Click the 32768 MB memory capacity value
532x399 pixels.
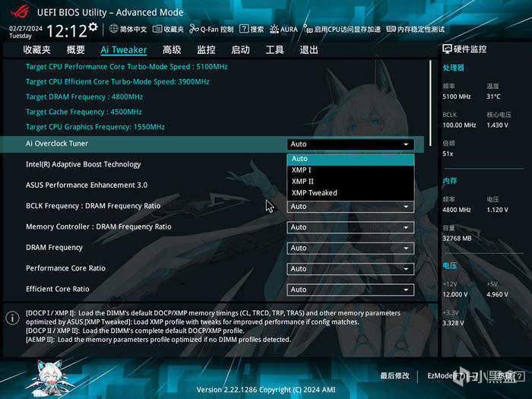click(x=457, y=239)
